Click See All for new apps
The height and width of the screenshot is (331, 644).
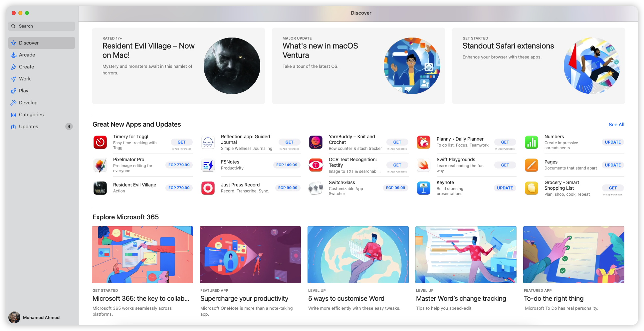click(x=616, y=125)
